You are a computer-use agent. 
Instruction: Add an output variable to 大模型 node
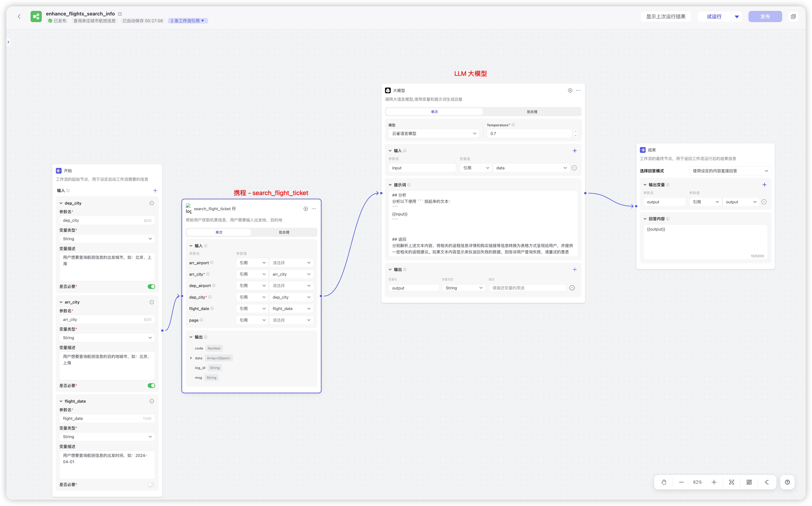click(x=575, y=269)
